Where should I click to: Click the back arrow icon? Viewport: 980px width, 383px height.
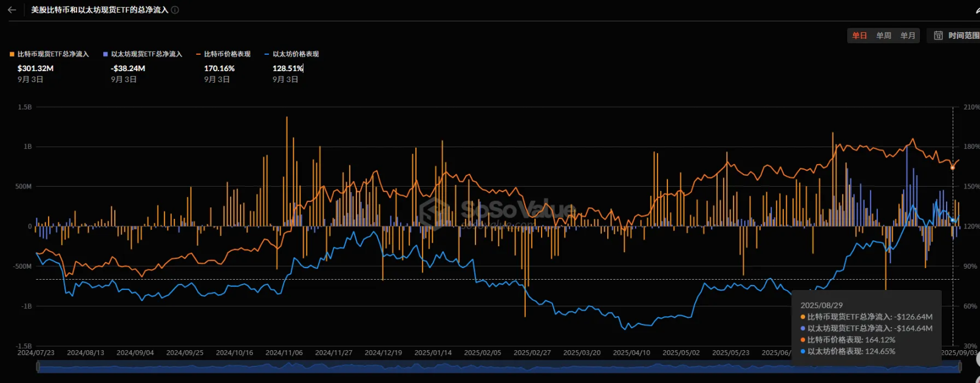click(x=12, y=10)
